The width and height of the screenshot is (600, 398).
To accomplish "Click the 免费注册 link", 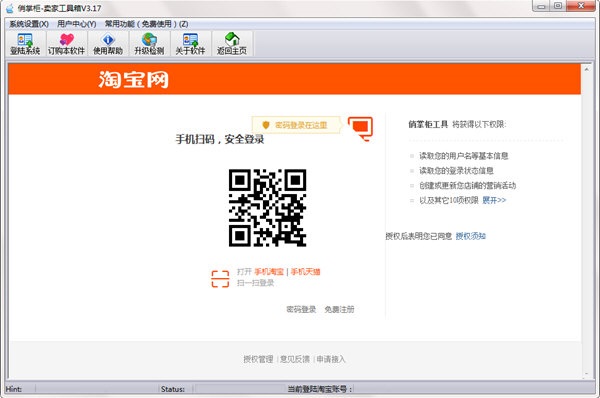I will coord(339,309).
